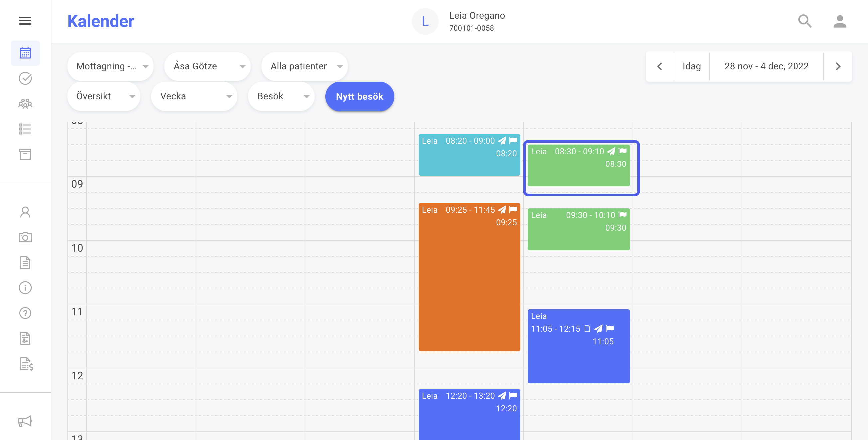Expand the Alla patienter dropdown

click(x=304, y=66)
